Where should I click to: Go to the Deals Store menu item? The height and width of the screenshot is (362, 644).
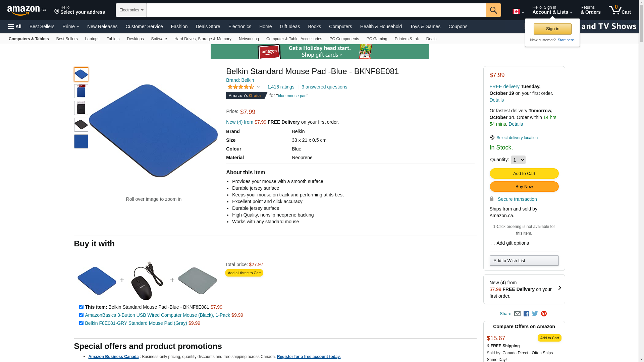point(208,26)
